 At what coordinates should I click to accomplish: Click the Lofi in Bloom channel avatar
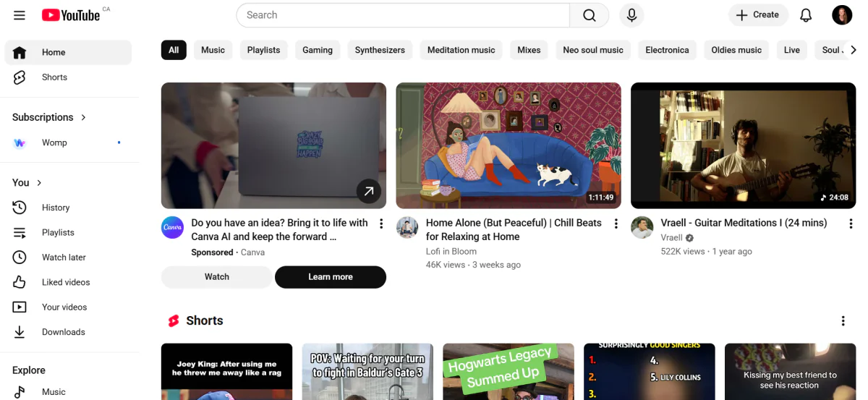407,227
